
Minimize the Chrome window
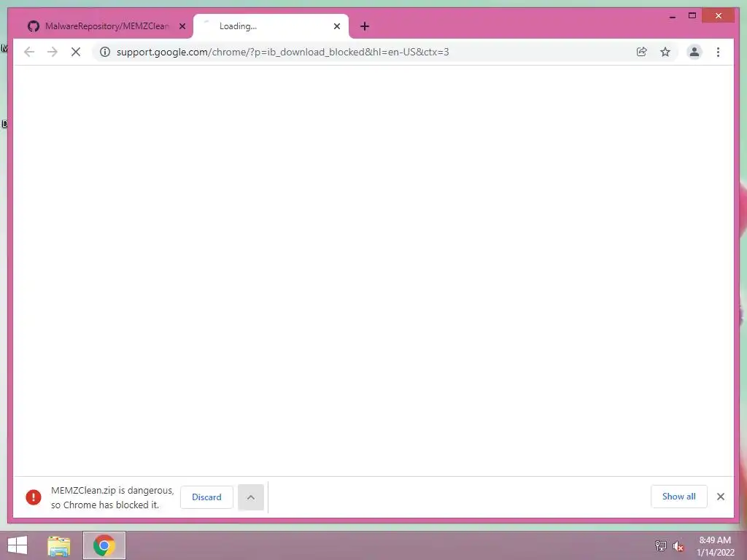(672, 16)
